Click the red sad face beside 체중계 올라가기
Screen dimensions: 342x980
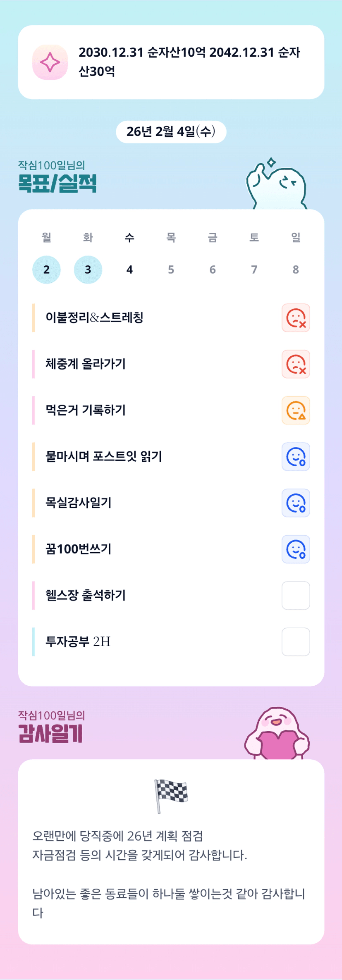pyautogui.click(x=296, y=364)
